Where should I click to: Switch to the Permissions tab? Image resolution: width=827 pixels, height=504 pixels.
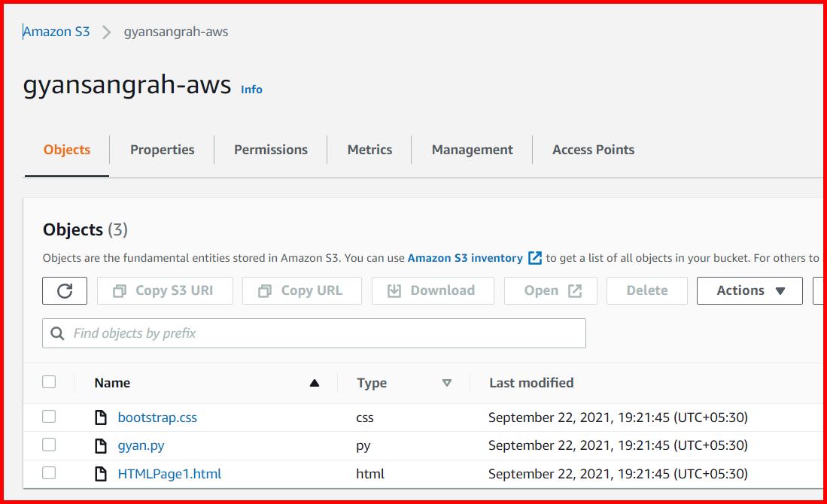[270, 149]
